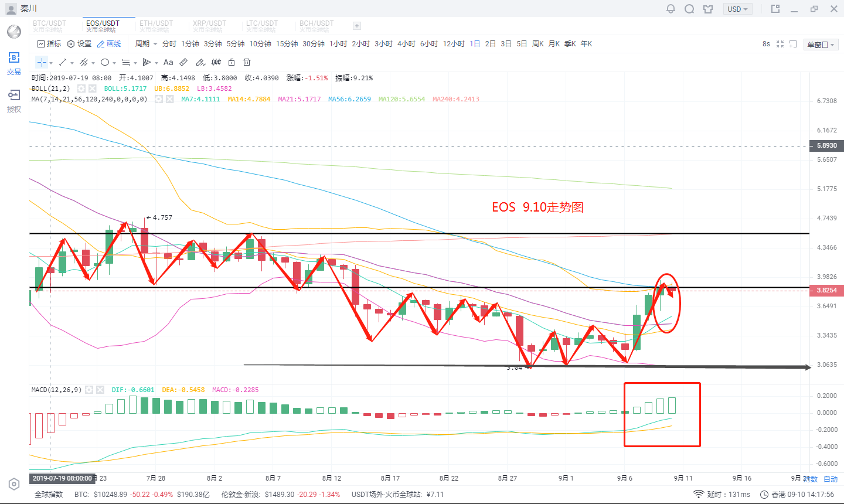Select the crosshair cursor tool

coord(42,62)
